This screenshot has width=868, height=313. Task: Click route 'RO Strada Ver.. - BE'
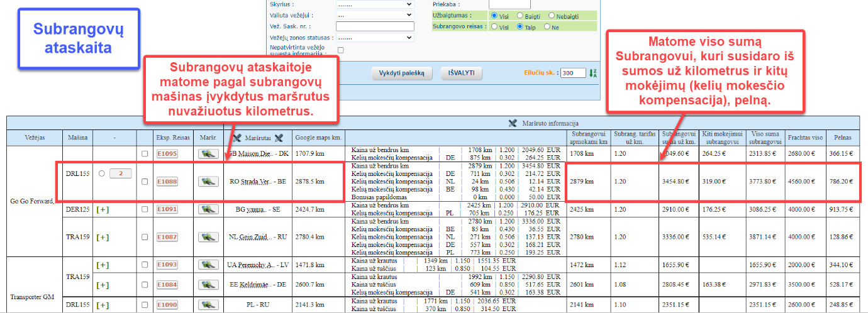pos(258,182)
